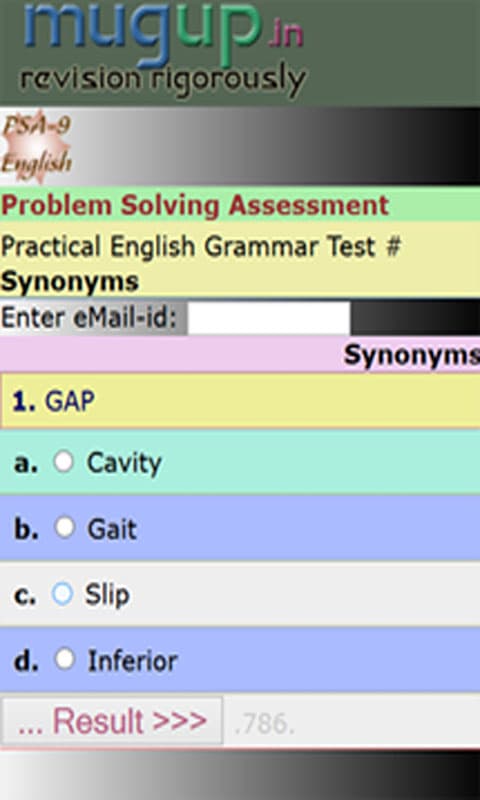This screenshot has width=480, height=800.
Task: Choose the Gait radio button
Action: pyautogui.click(x=65, y=528)
